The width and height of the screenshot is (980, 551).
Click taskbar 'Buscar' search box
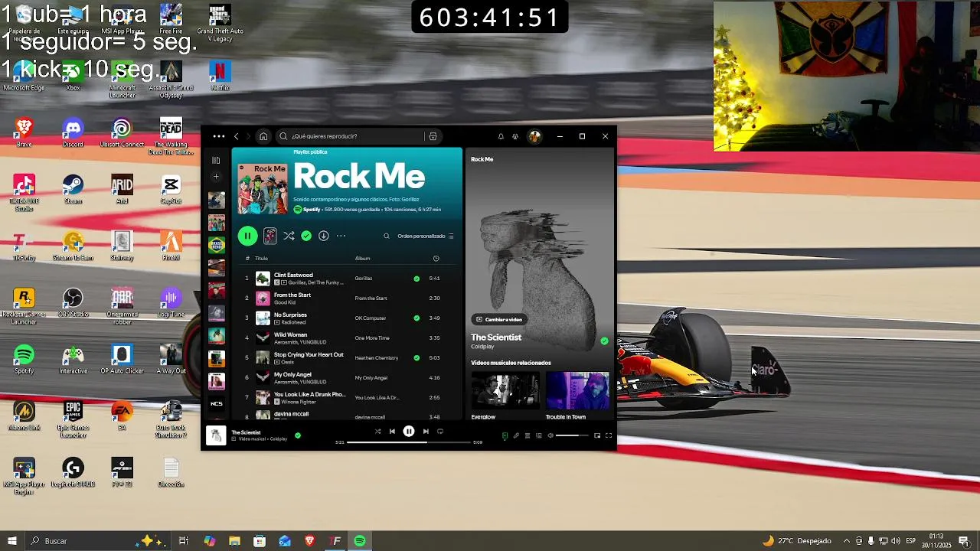click(100, 541)
